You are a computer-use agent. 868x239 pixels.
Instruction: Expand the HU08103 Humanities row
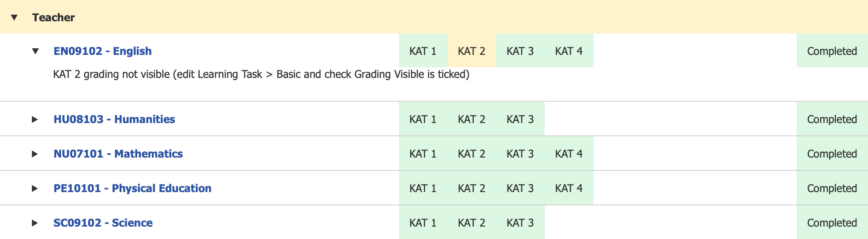pos(35,119)
